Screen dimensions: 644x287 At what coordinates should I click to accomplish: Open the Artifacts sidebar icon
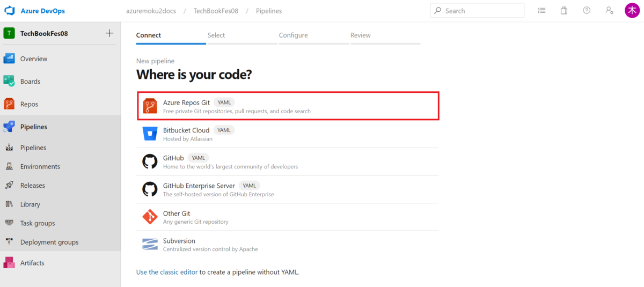pos(9,263)
